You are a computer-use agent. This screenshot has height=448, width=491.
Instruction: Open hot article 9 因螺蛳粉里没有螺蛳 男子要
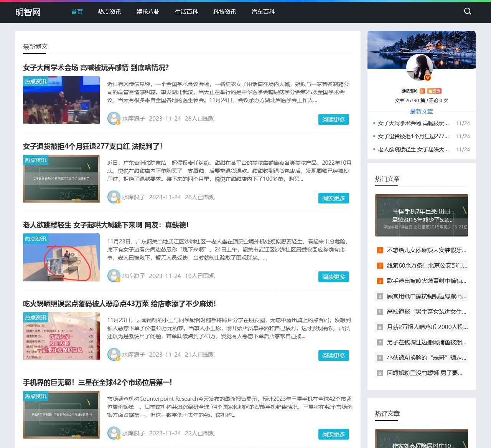[425, 373]
